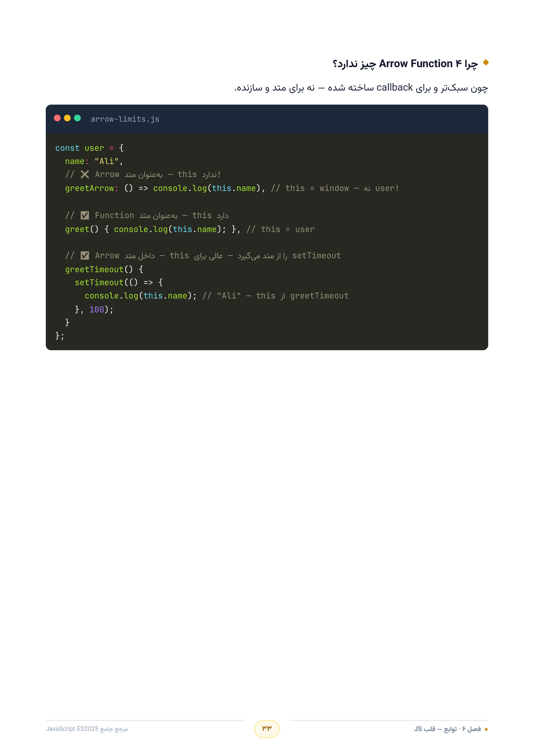Click the filename 'arrow-limits.js'
This screenshot has height=756, width=534.
pyautogui.click(x=125, y=119)
